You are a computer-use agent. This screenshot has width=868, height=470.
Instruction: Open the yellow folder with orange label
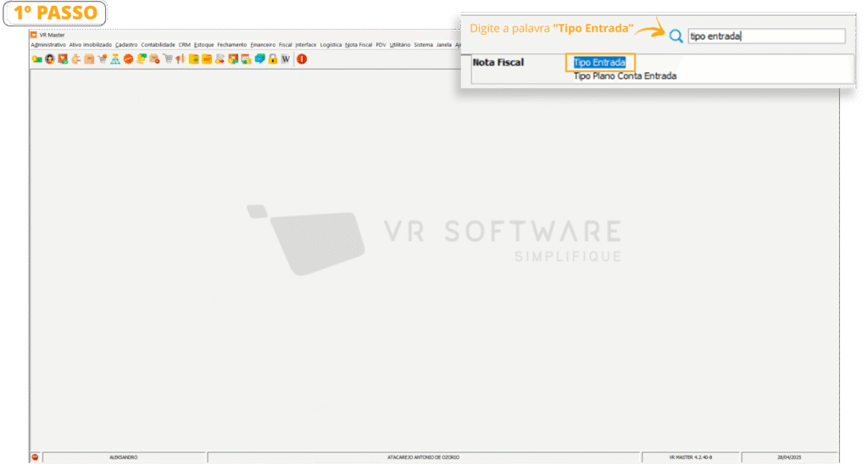coord(207,59)
